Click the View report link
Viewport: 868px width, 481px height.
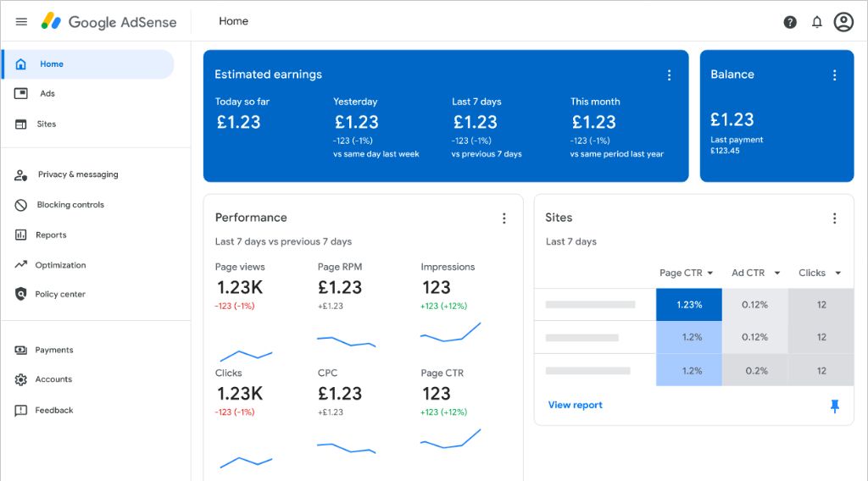click(575, 406)
